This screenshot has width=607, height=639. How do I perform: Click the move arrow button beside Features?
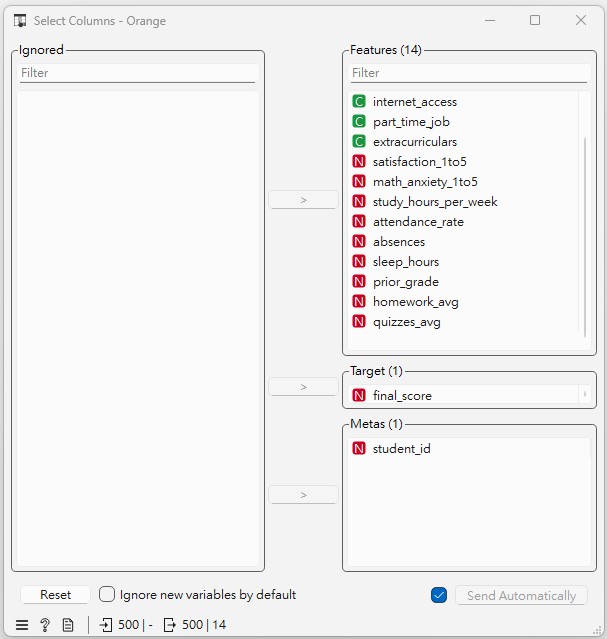click(x=303, y=200)
